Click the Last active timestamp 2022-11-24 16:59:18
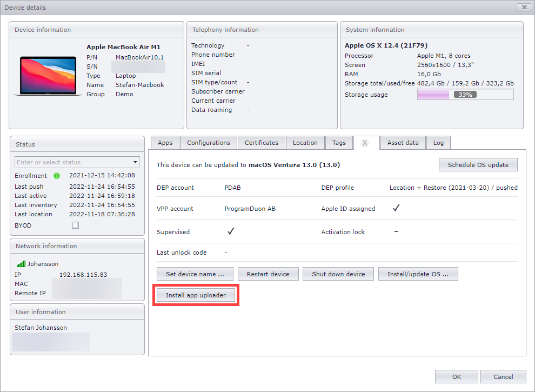Image resolution: width=535 pixels, height=392 pixels. click(102, 196)
